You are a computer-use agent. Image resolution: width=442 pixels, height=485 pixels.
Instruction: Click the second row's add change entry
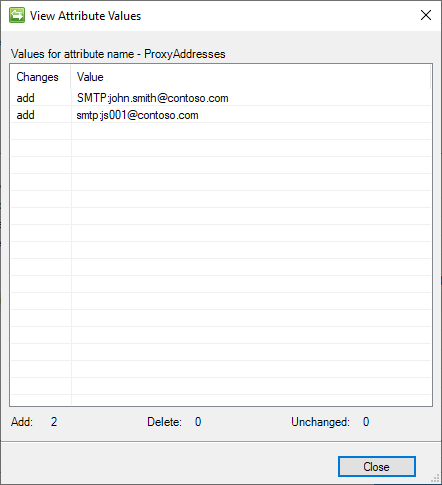(26, 115)
